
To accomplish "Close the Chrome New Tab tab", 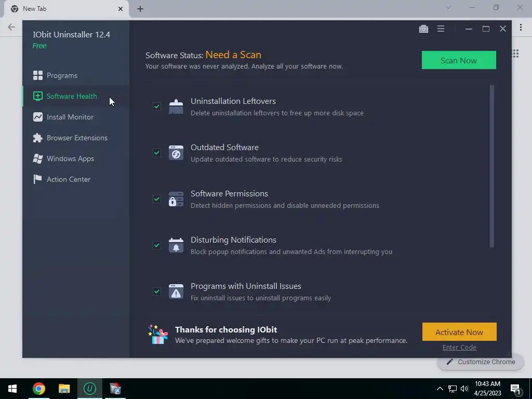I will coord(121,9).
